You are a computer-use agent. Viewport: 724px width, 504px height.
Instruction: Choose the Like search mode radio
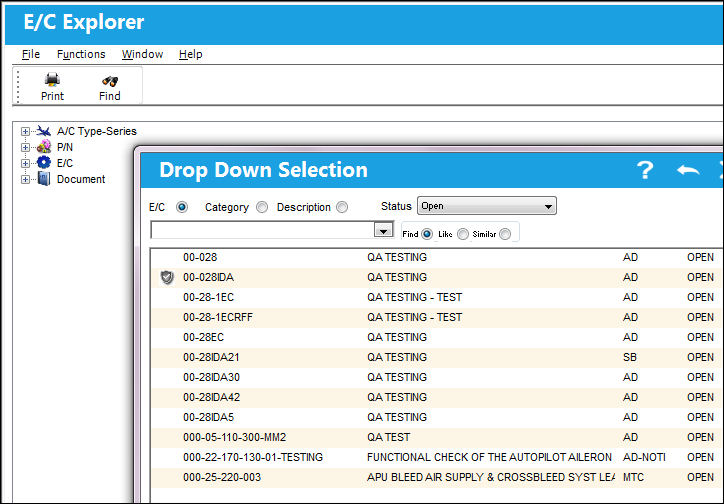coord(463,234)
